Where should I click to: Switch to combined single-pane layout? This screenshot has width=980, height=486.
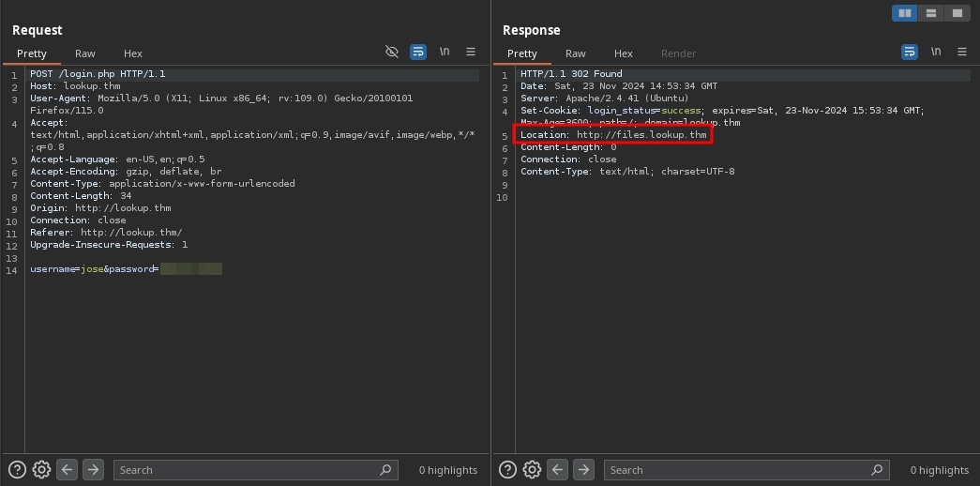point(957,13)
